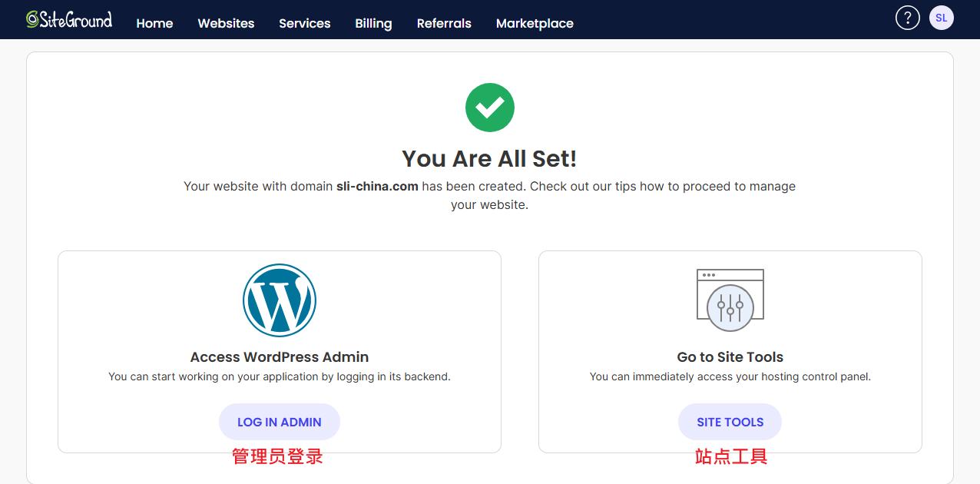Image resolution: width=980 pixels, height=484 pixels.
Task: Click the Access WordPress Admin title
Action: 280,357
